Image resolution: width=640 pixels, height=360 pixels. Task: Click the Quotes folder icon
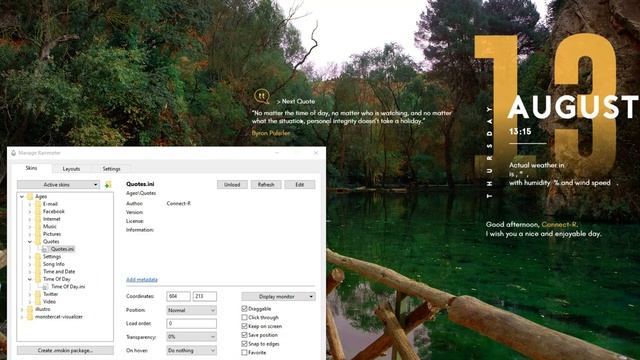click(38, 241)
